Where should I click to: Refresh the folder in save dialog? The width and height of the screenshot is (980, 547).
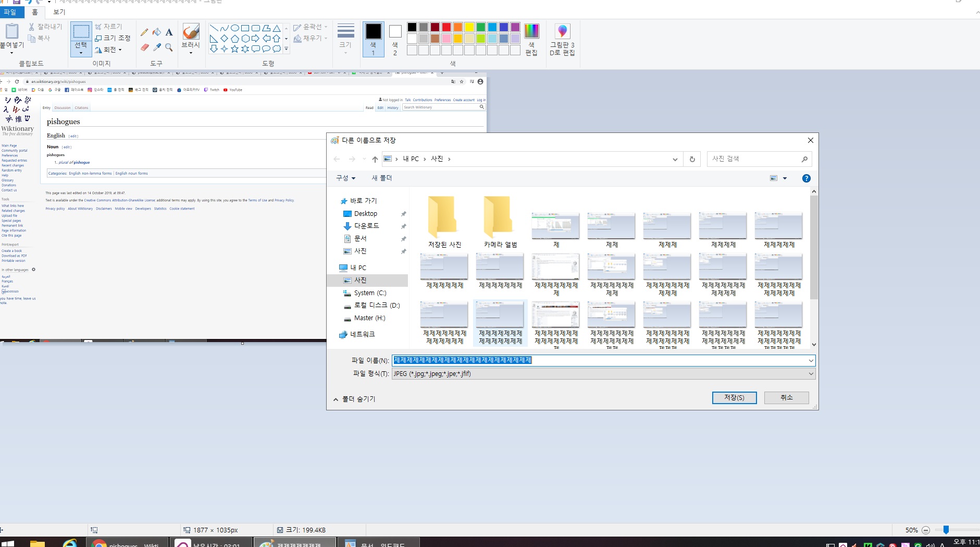[x=692, y=159]
